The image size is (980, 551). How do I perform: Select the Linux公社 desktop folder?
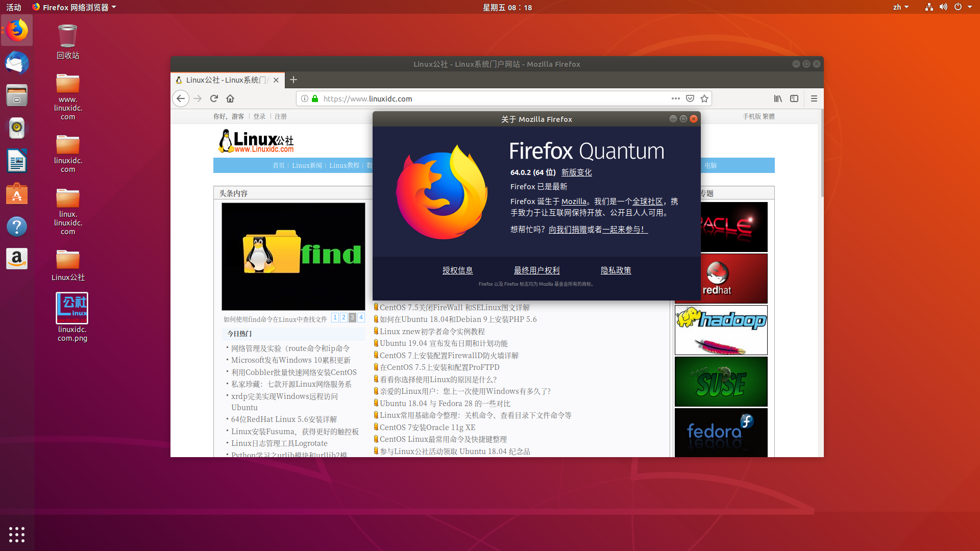[68, 265]
